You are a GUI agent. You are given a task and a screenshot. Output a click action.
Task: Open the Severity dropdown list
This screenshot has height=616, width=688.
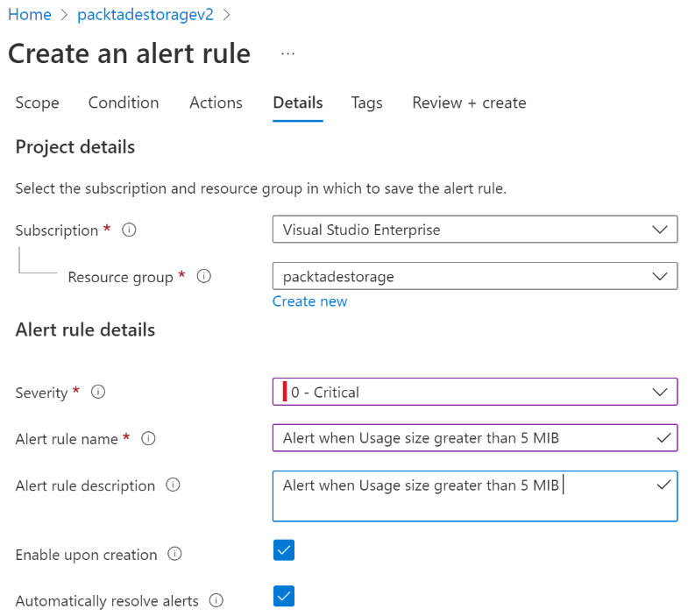[474, 392]
